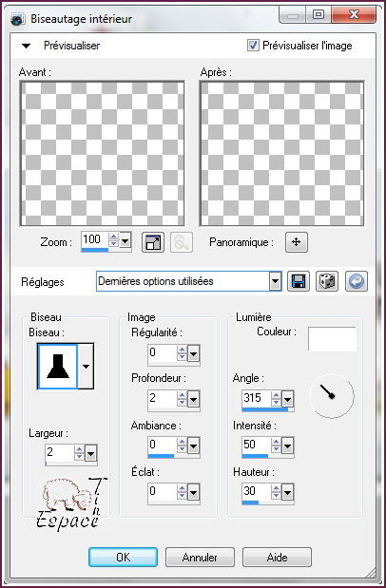The image size is (386, 588).
Task: Click inside the Largeur input field
Action: 59,452
